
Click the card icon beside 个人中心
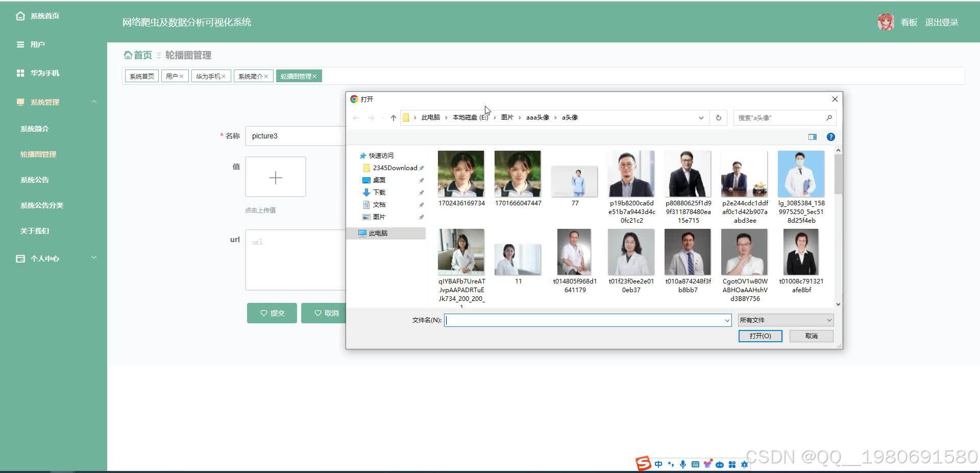tap(20, 258)
